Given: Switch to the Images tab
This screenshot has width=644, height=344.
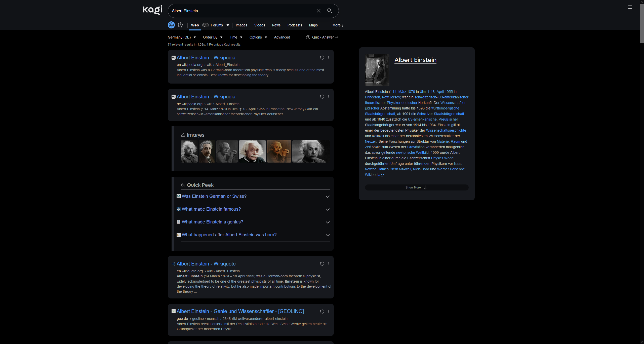Looking at the screenshot, I should coord(242,25).
